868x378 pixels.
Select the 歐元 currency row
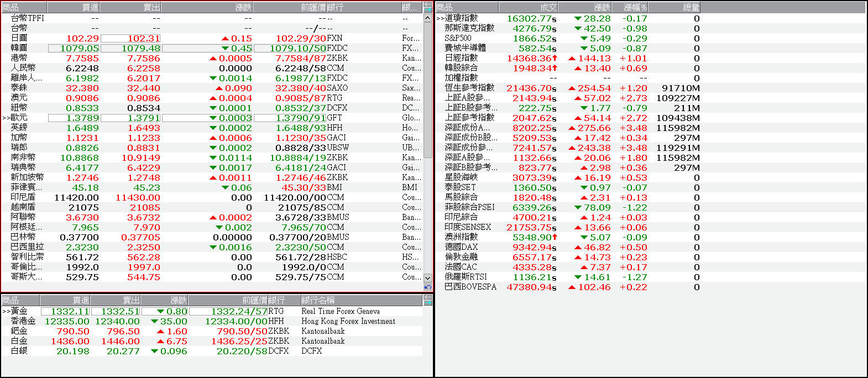tap(212, 118)
